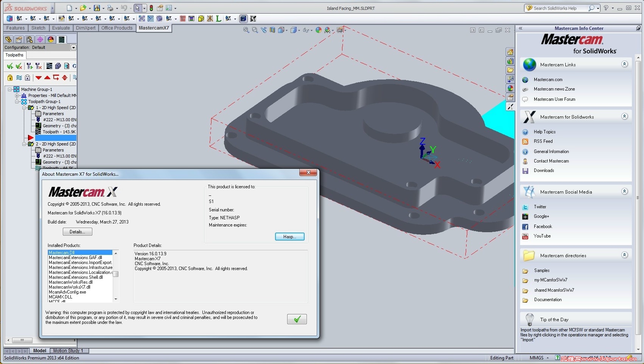Toggle ghost on selected operations
This screenshot has height=364, width=644.
tap(28, 78)
